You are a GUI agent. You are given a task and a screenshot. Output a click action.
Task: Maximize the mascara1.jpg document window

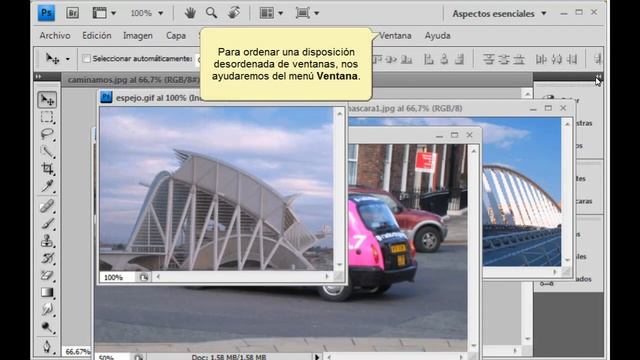point(548,108)
